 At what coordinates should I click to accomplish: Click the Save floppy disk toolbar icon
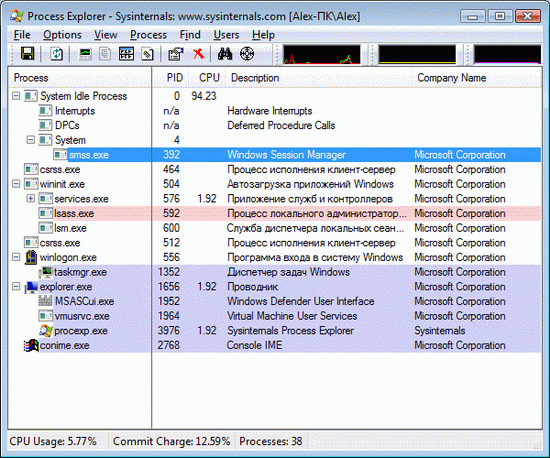27,54
